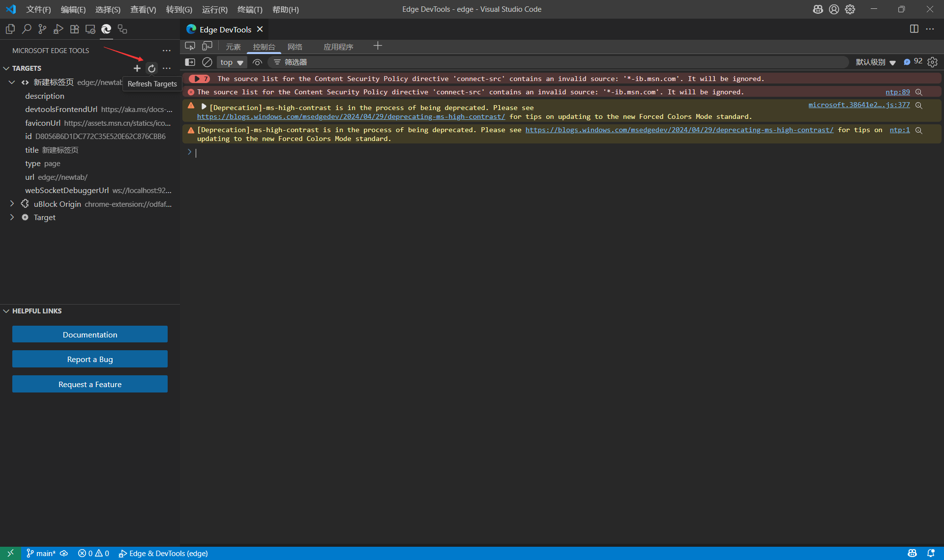Viewport: 944px width, 560px height.
Task: Open the Explorer view in activity bar
Action: (10, 29)
